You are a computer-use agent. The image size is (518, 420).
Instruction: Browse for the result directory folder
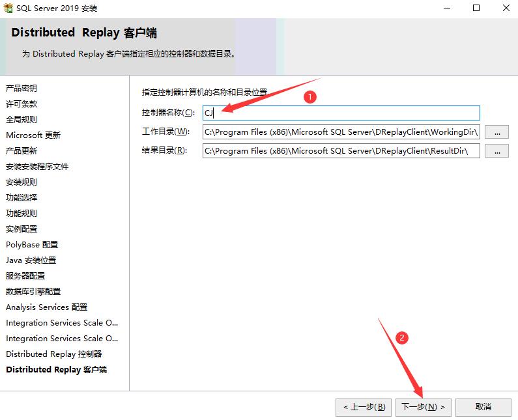click(496, 151)
